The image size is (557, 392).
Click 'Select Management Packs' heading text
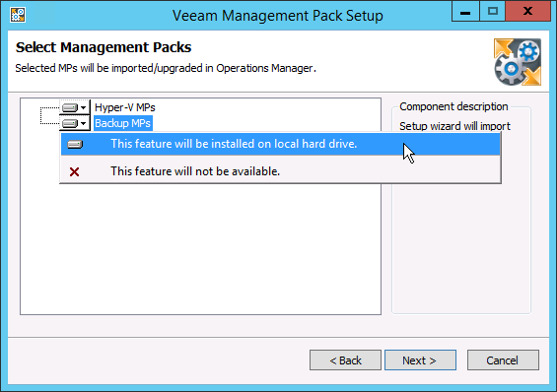104,47
